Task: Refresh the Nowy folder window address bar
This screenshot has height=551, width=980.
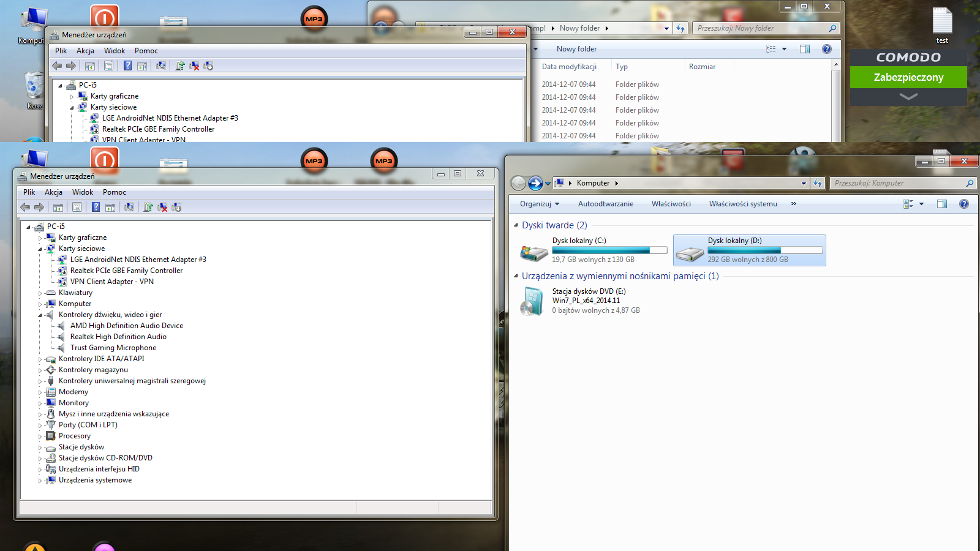Action: tap(680, 28)
